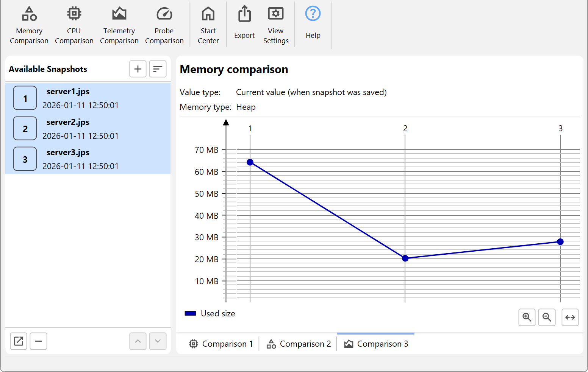Select snapshot server2.jps
The height and width of the screenshot is (372, 588).
click(x=88, y=129)
